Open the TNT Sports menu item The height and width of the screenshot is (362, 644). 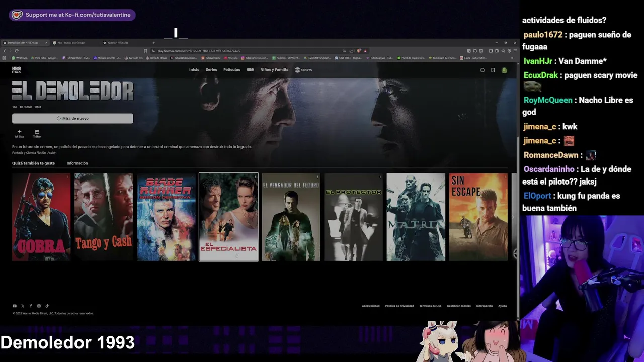click(x=303, y=70)
